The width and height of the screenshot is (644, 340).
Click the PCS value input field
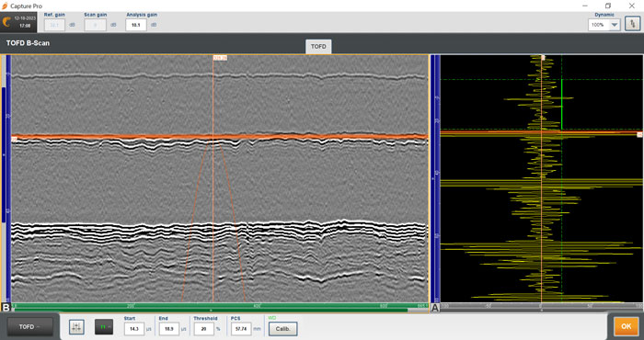(241, 329)
